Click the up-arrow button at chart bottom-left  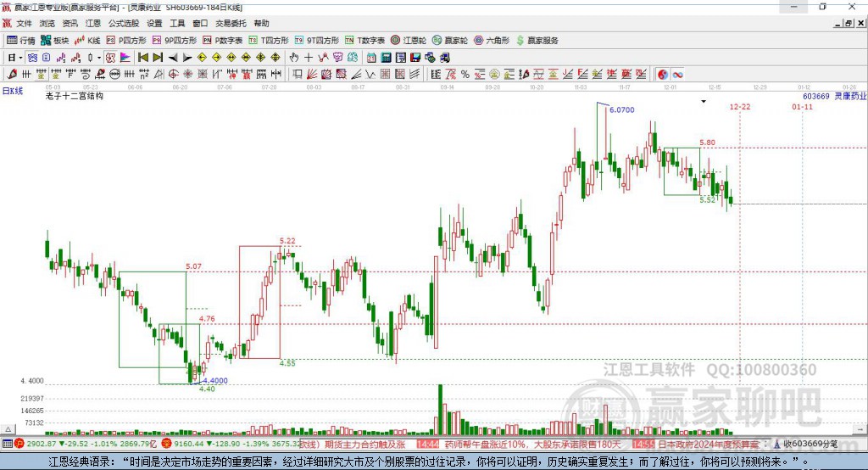pos(8,429)
